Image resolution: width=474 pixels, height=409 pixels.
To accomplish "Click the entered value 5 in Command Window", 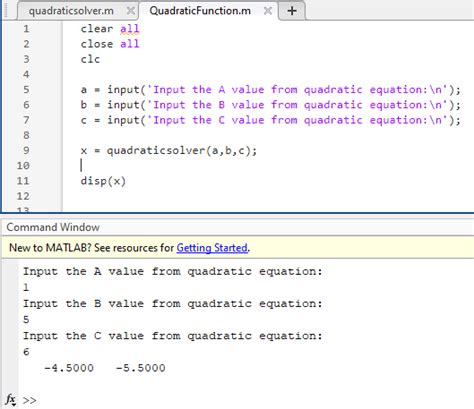I will (26, 320).
